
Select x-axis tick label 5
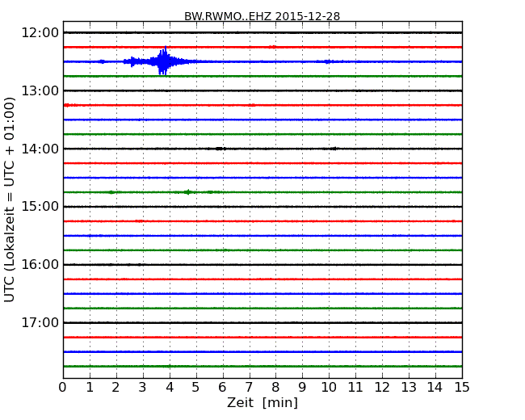(196, 388)
